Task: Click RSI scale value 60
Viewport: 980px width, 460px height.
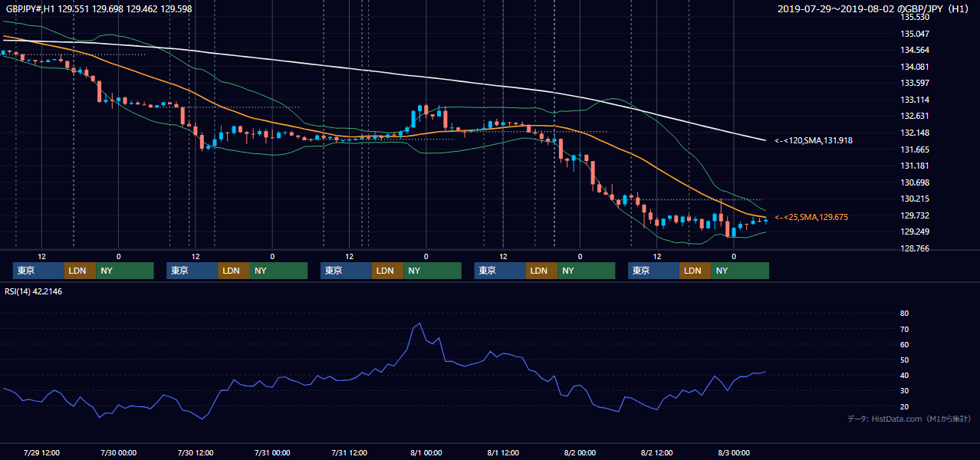Action: tap(904, 344)
